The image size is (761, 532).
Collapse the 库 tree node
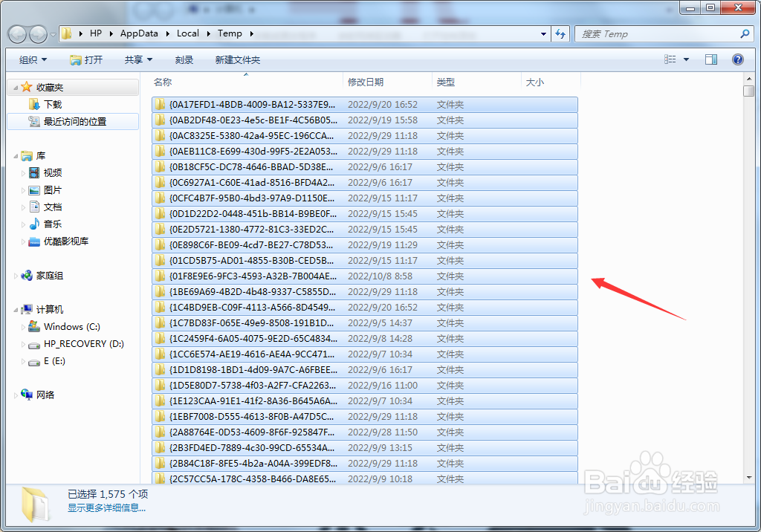coord(16,156)
